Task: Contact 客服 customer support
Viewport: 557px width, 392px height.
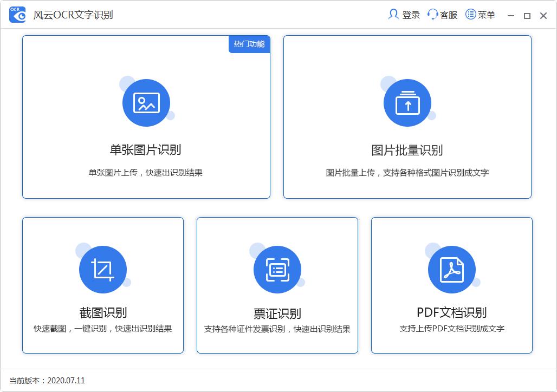Action: point(448,15)
